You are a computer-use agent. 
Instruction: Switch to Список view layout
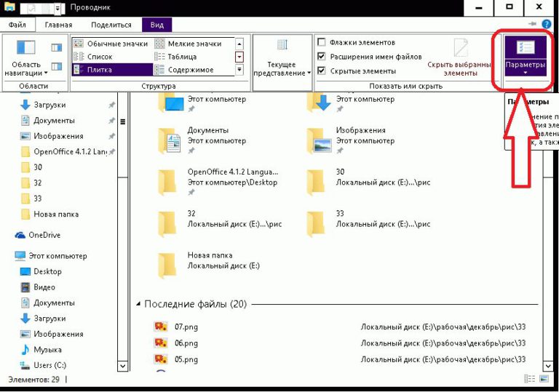pos(93,57)
